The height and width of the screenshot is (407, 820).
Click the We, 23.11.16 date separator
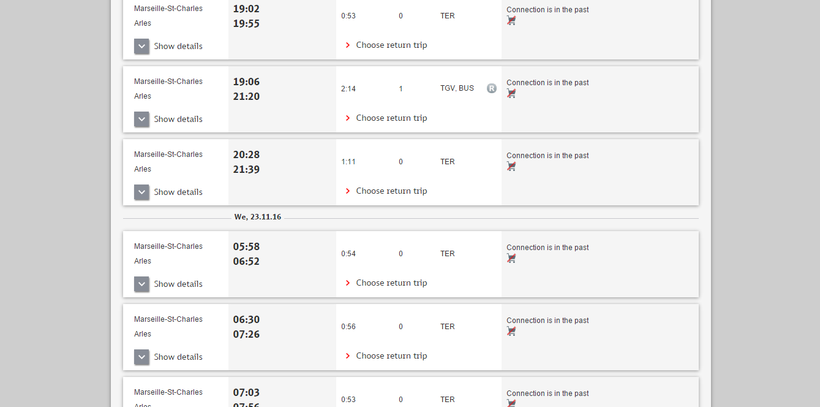pyautogui.click(x=257, y=217)
